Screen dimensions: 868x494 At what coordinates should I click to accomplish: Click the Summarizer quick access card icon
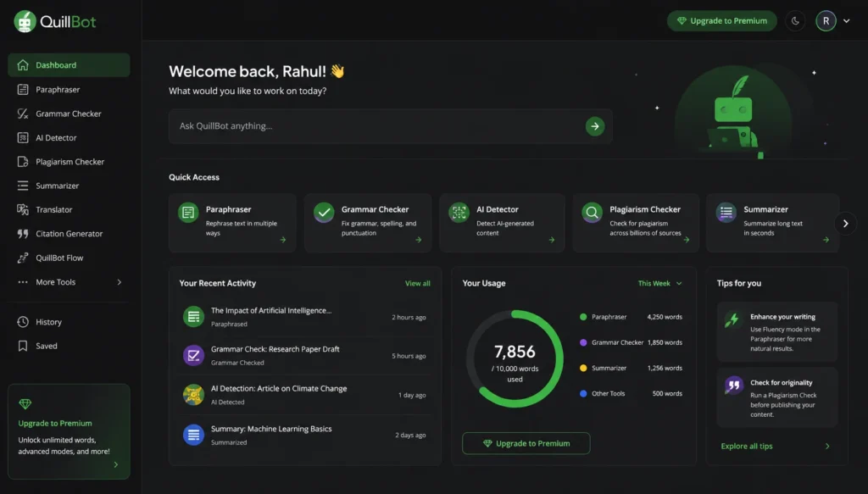click(x=726, y=213)
